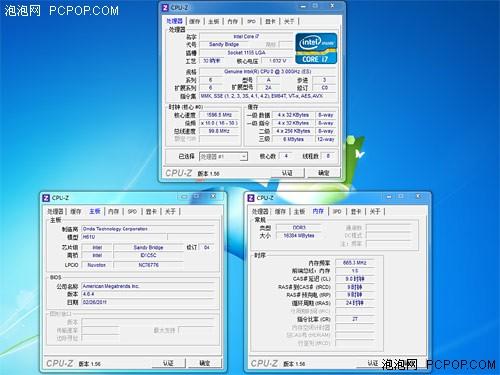The width and height of the screenshot is (500, 375).
Task: Open 缓存 tab in the mainboard CPU-Z window
Action: coord(76,211)
